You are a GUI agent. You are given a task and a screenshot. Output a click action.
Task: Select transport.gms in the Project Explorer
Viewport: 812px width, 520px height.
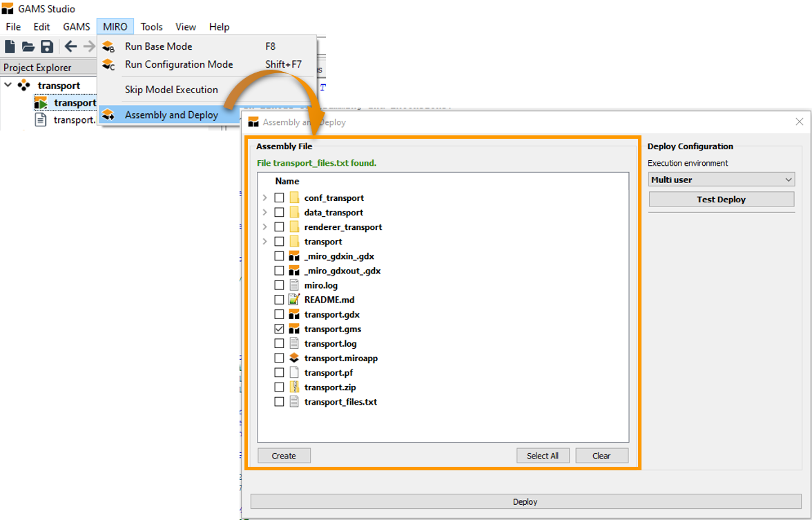pos(75,102)
